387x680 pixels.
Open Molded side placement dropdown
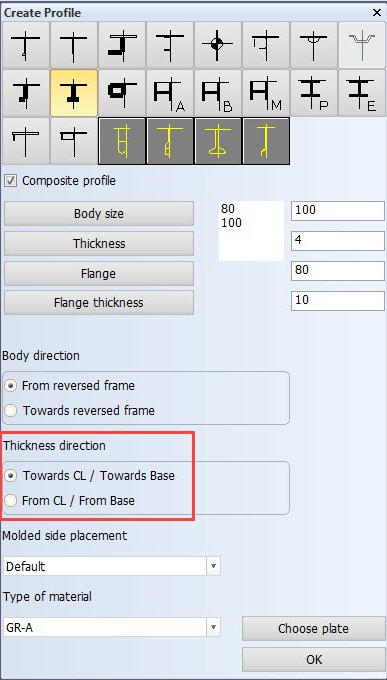pos(112,566)
